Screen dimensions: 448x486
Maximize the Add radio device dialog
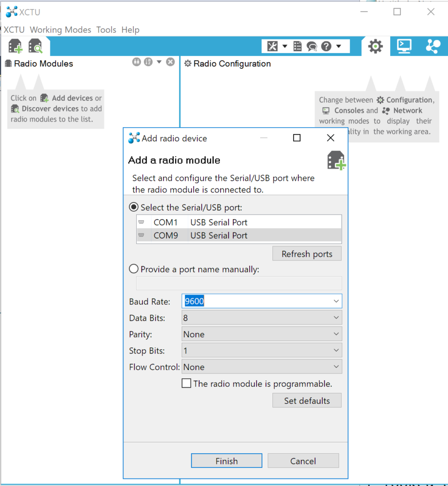pyautogui.click(x=297, y=138)
